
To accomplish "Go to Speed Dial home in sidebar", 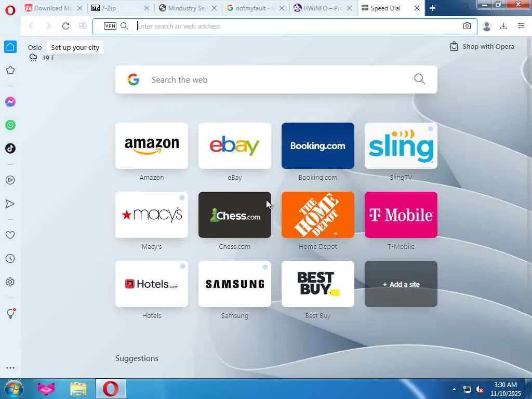I will (10, 47).
